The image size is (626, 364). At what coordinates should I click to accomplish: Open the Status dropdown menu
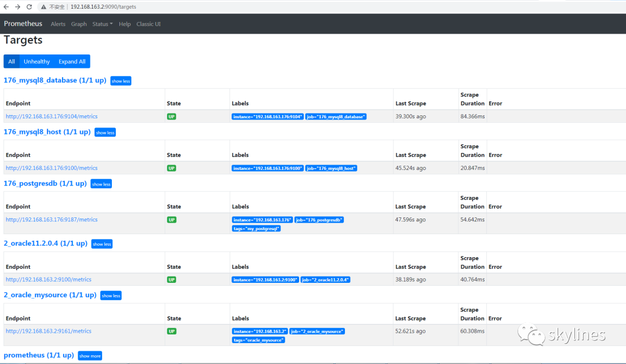[103, 24]
